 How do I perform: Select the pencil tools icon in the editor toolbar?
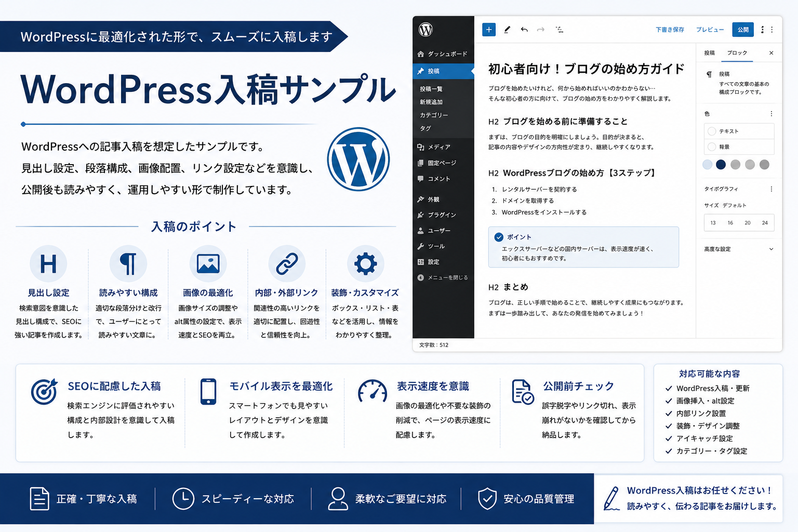507,30
